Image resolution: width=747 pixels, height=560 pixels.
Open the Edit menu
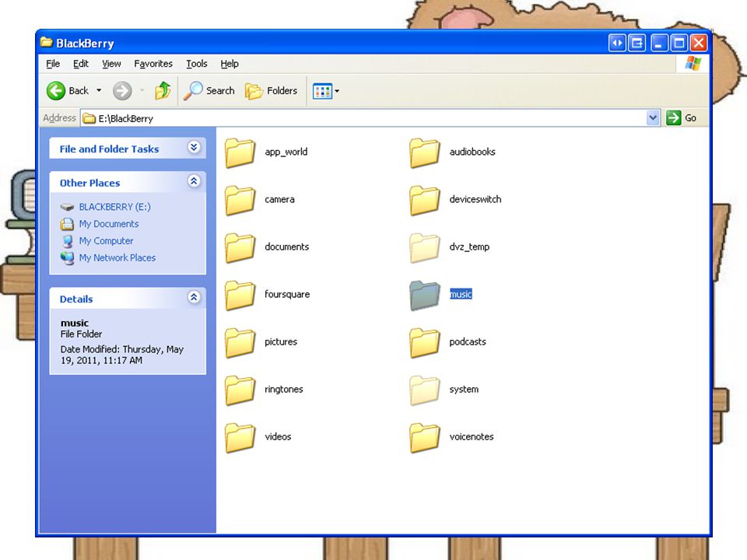tap(80, 64)
